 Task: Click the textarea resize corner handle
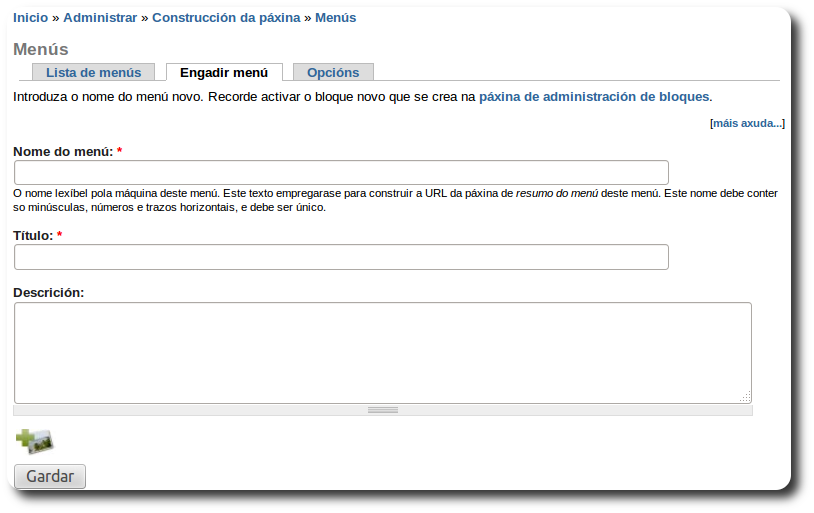pyautogui.click(x=745, y=397)
